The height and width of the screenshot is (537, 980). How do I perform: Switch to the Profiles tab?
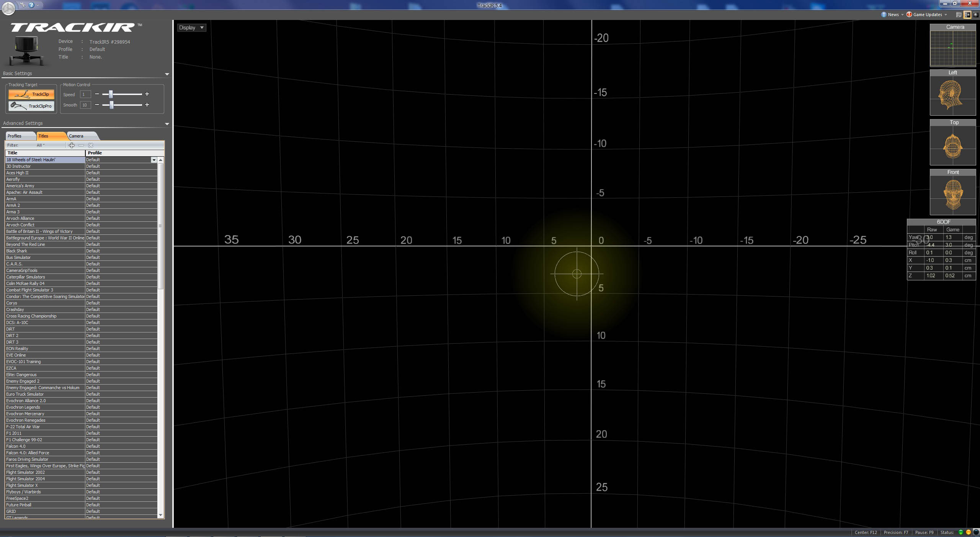20,136
